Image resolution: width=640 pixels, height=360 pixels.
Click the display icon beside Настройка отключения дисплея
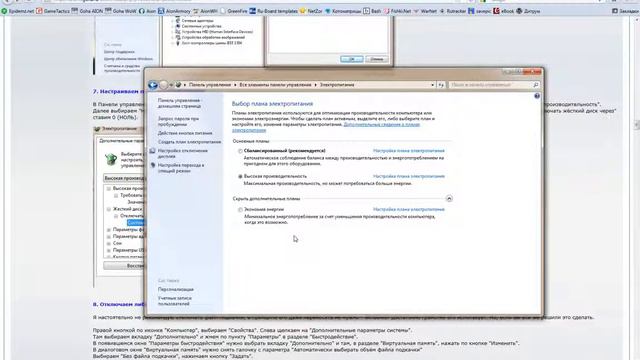tap(152, 151)
